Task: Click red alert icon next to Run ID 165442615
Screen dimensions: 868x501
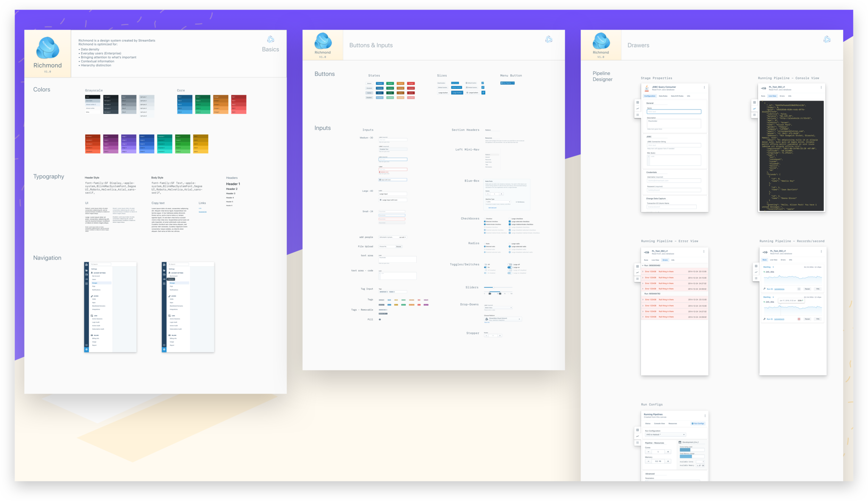Action: click(799, 319)
